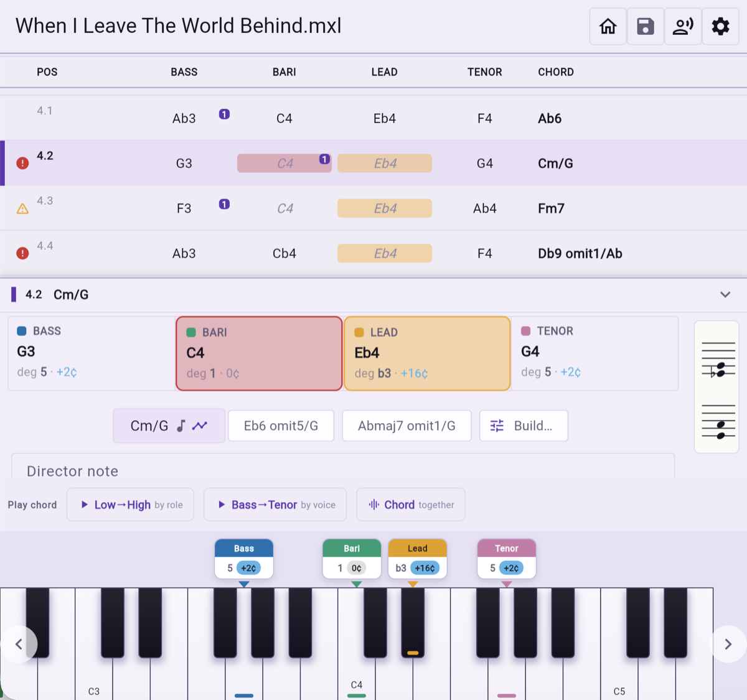The image size is (747, 700).
Task: Click the warning triangle on row 4.3
Action: [x=22, y=208]
